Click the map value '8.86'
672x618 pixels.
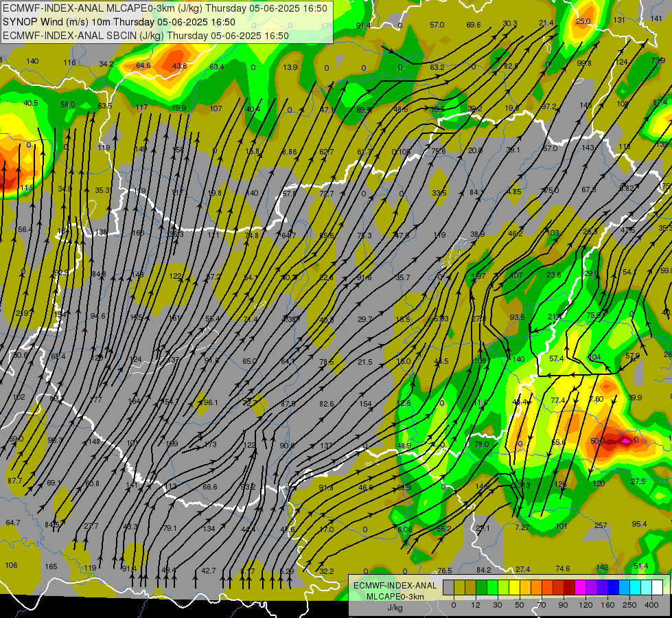[289, 151]
